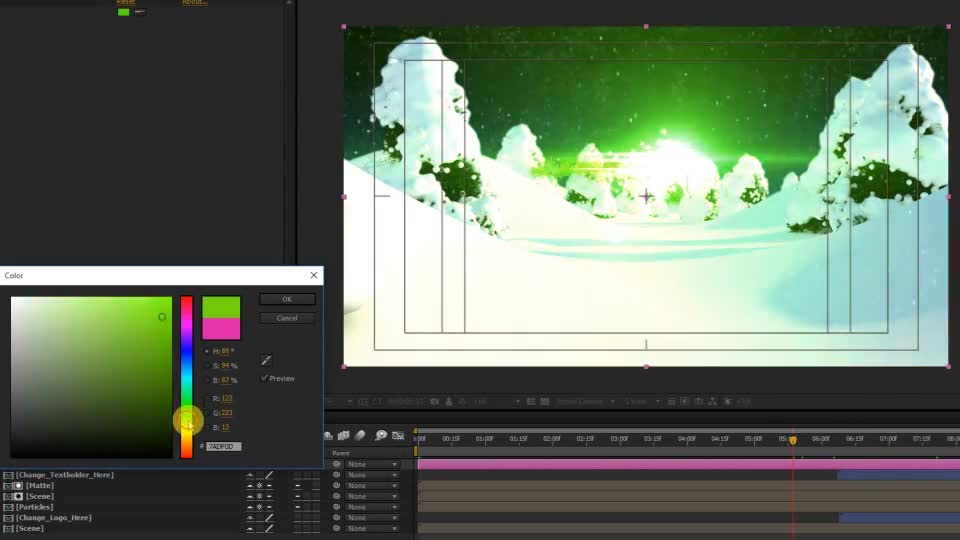Screen dimensions: 960x540
Task: Click pick whip for Change_Textholder_Here layer
Action: click(336, 475)
